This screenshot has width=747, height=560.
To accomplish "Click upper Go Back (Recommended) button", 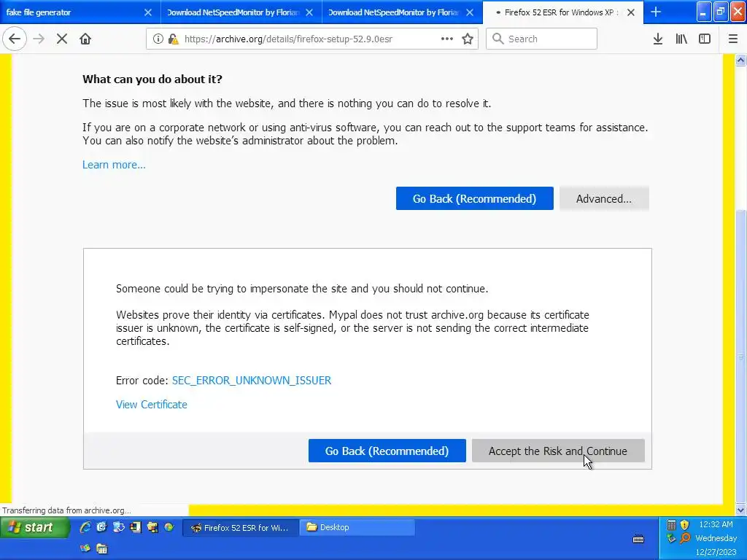I will click(x=474, y=198).
